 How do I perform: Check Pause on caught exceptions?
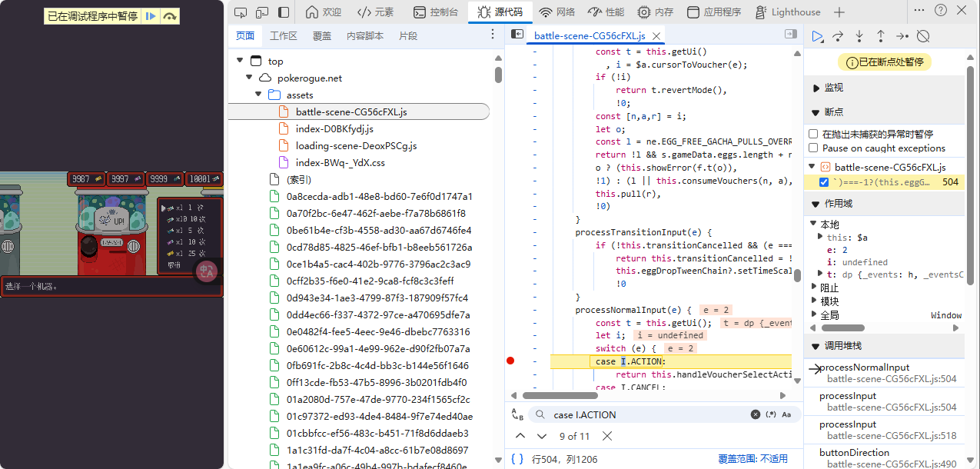click(814, 148)
